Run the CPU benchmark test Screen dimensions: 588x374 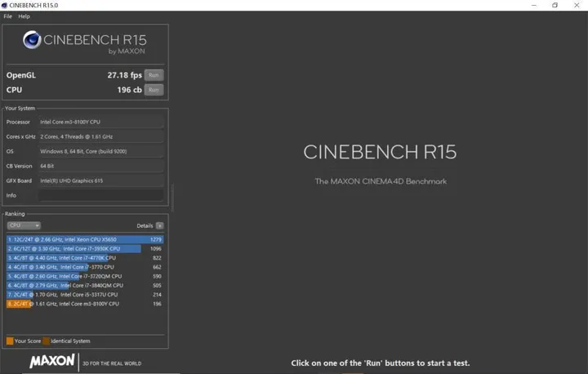154,90
